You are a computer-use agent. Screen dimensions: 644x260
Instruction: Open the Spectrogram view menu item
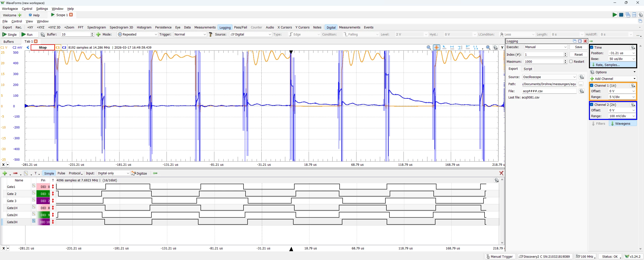97,27
